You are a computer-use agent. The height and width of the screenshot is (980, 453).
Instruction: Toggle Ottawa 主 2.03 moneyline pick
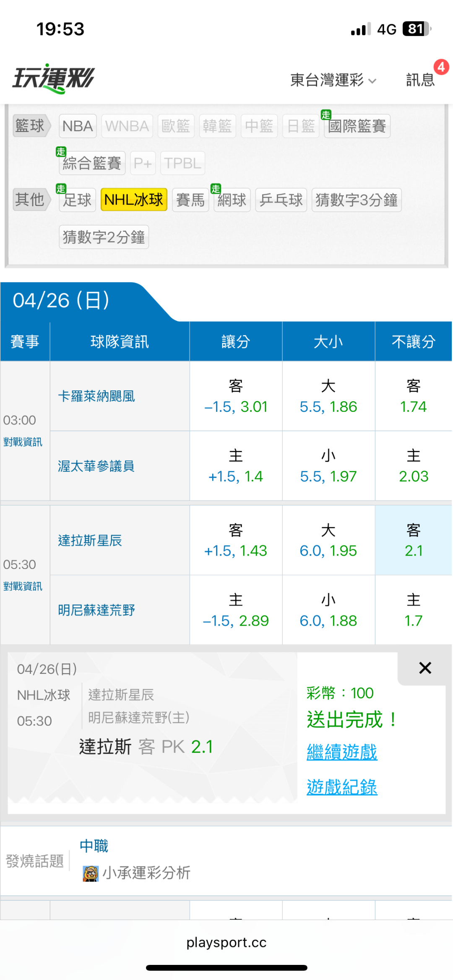(x=413, y=466)
